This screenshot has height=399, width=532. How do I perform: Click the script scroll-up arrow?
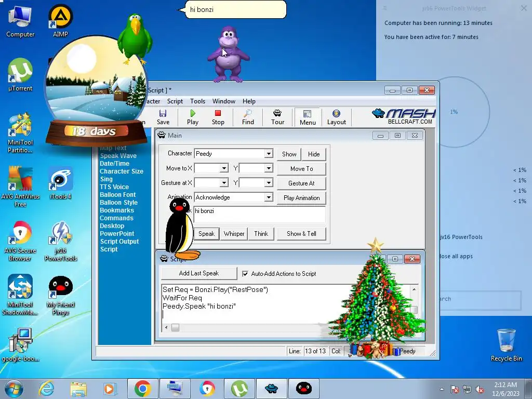pyautogui.click(x=414, y=289)
